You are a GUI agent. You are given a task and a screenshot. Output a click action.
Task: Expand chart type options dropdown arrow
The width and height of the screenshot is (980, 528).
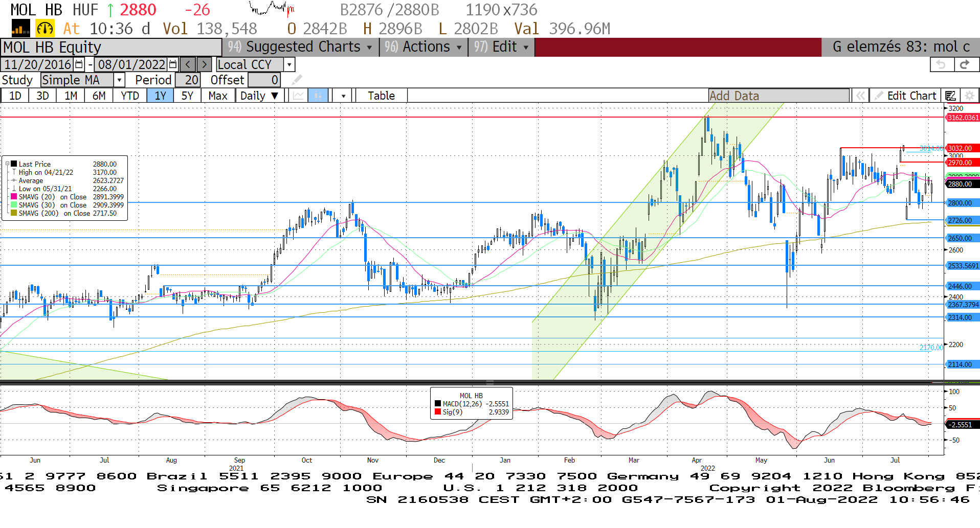343,96
